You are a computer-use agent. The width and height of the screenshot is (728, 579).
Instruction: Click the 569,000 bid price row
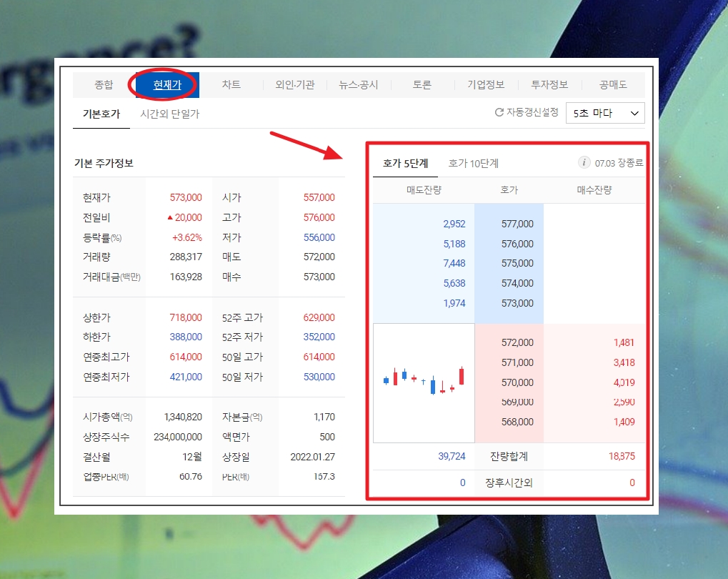pos(517,402)
